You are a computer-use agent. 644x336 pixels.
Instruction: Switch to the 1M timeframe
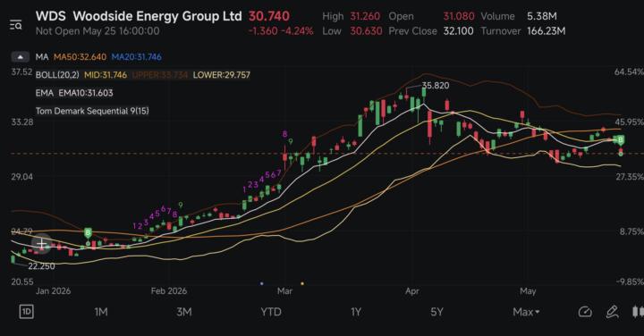click(101, 312)
